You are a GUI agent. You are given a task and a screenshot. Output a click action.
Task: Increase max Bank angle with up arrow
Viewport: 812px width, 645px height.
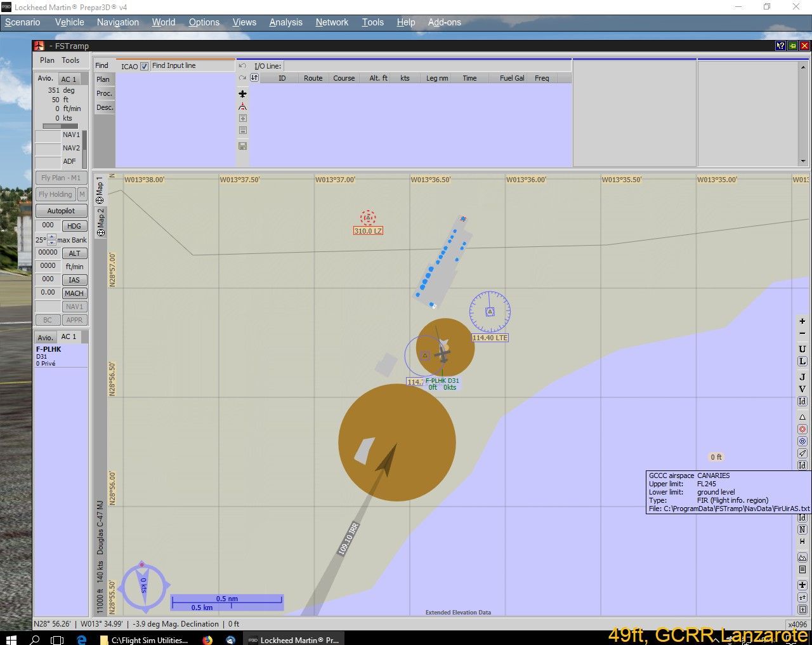pos(52,237)
